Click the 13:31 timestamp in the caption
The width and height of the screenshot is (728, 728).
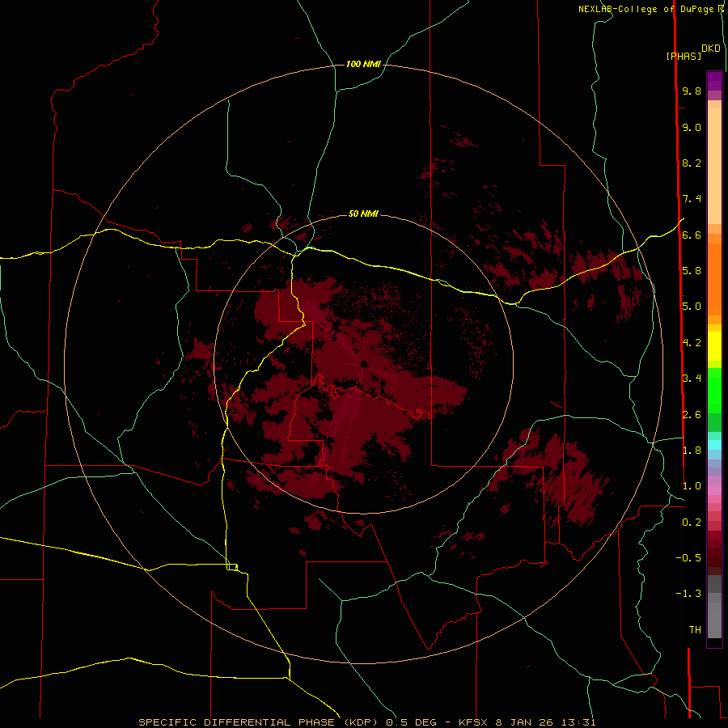[580, 722]
